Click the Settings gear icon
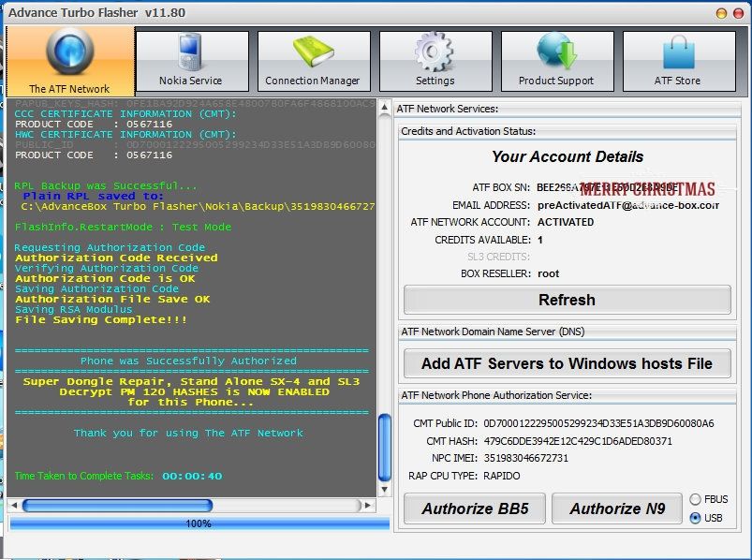 coord(435,52)
